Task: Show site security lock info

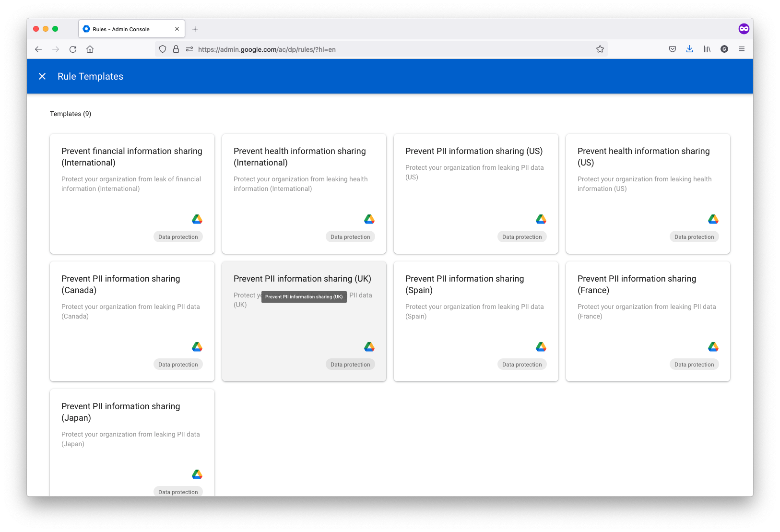Action: pyautogui.click(x=176, y=49)
